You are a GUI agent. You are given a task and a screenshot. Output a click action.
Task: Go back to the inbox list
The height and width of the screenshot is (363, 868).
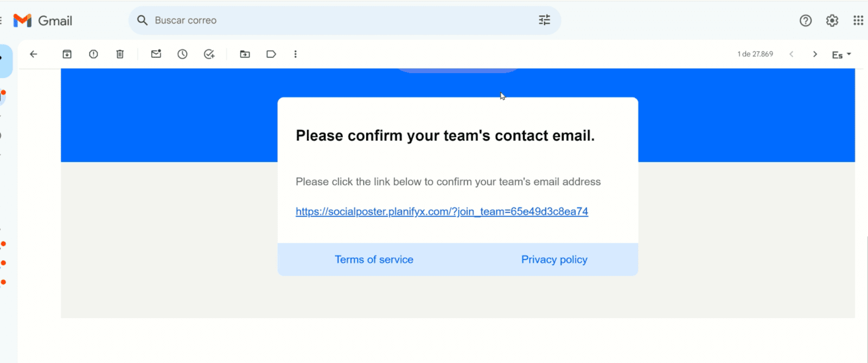(34, 54)
